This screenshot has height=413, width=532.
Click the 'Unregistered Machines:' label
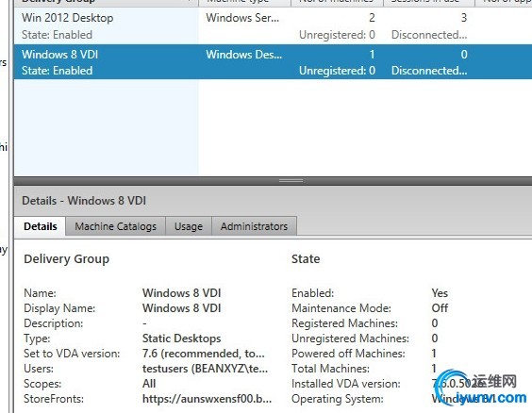click(x=350, y=339)
